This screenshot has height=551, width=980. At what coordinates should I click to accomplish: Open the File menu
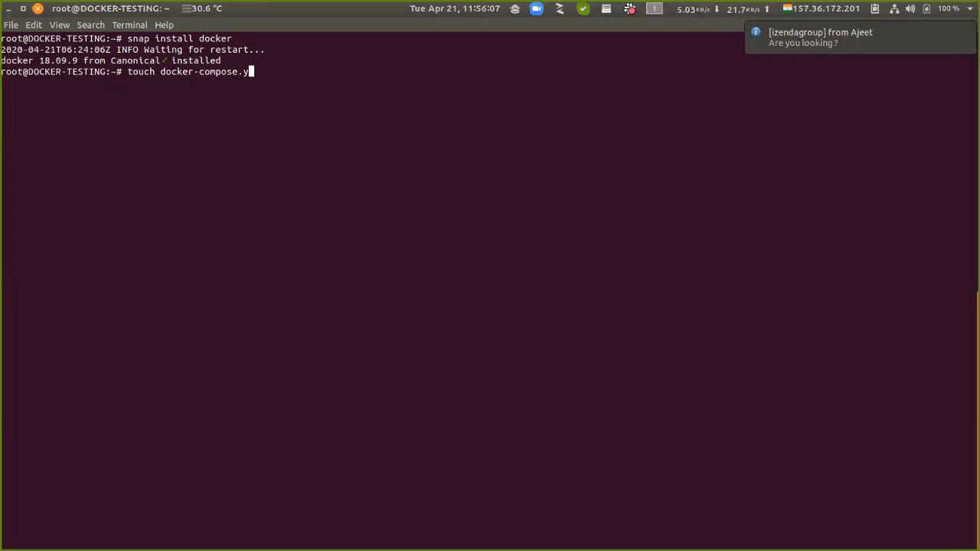(x=11, y=24)
